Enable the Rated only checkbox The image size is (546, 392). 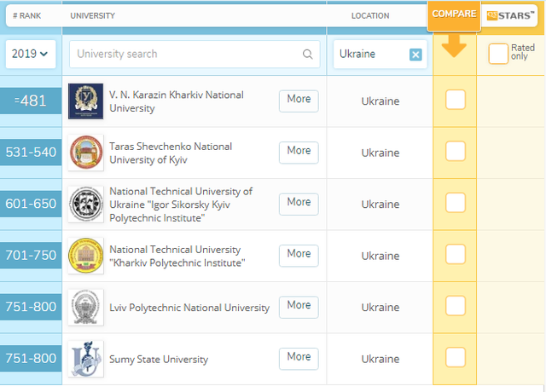(498, 54)
